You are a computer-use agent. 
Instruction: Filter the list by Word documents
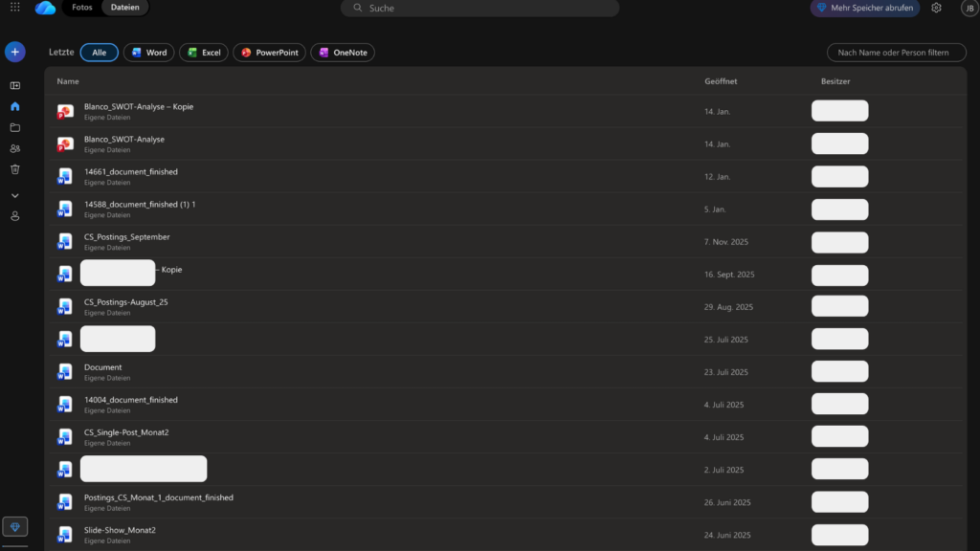(149, 53)
